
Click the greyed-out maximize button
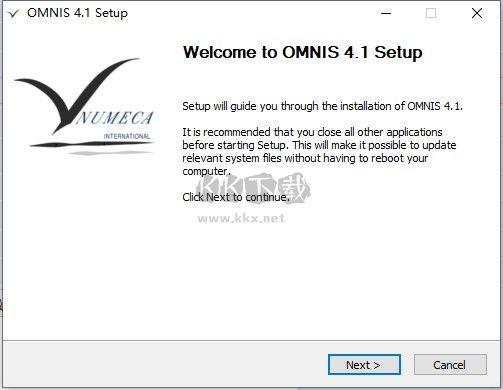point(431,13)
